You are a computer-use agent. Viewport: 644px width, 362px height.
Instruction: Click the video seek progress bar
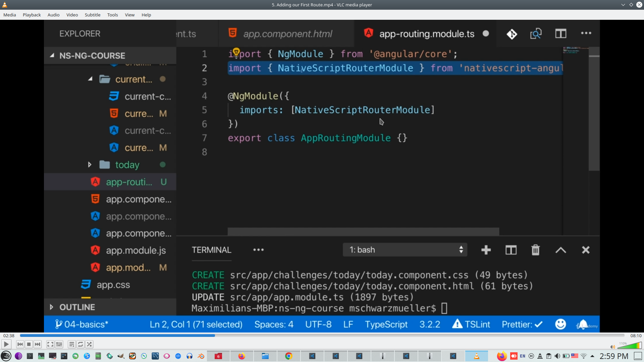[x=322, y=336]
